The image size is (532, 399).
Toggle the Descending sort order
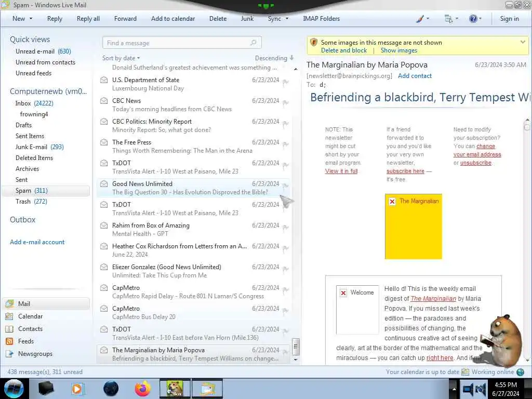pyautogui.click(x=274, y=58)
